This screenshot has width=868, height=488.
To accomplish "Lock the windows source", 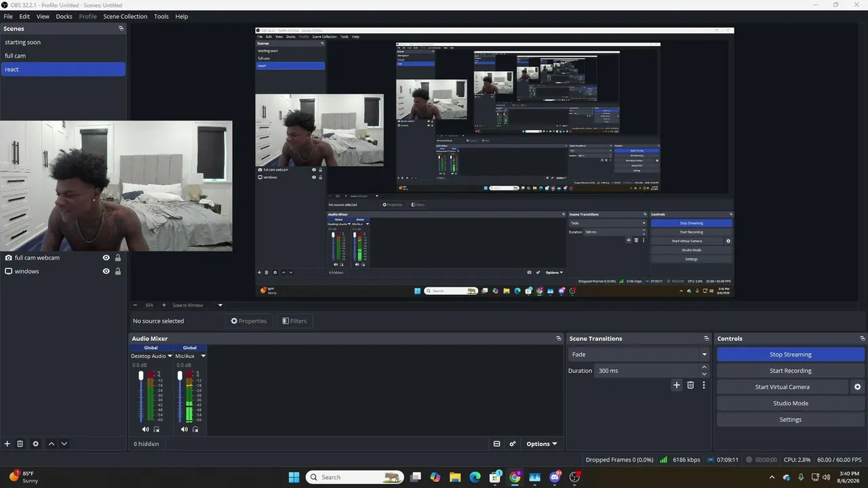I will tap(118, 271).
